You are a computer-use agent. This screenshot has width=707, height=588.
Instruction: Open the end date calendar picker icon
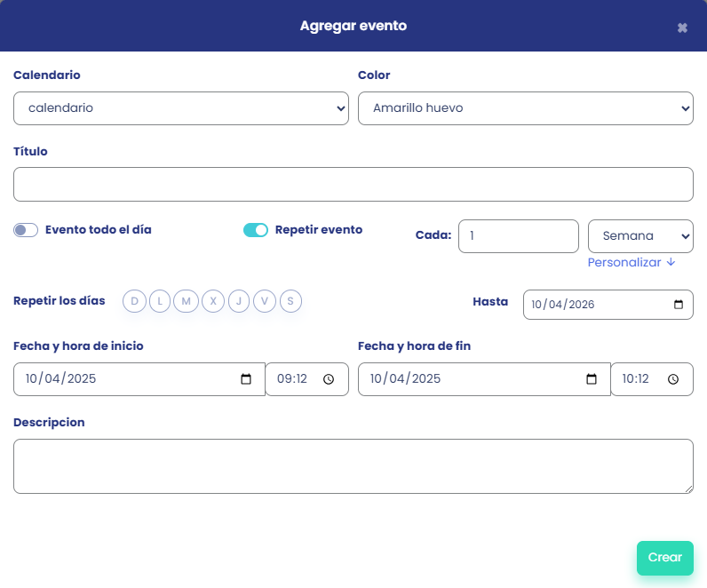point(592,379)
